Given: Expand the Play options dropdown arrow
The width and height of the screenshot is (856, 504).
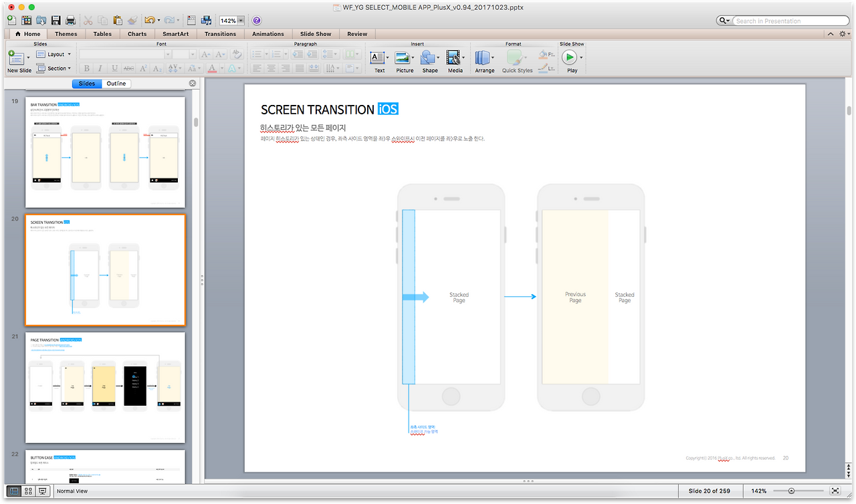Looking at the screenshot, I should click(581, 57).
